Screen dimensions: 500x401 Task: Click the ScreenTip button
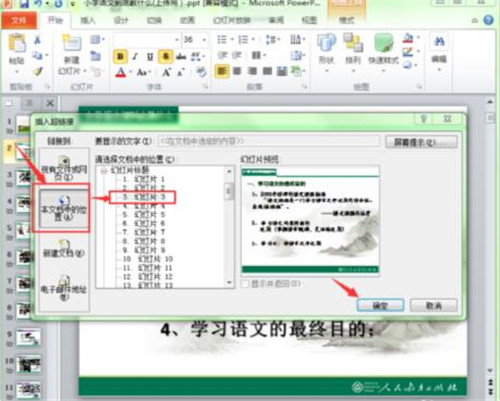point(421,142)
